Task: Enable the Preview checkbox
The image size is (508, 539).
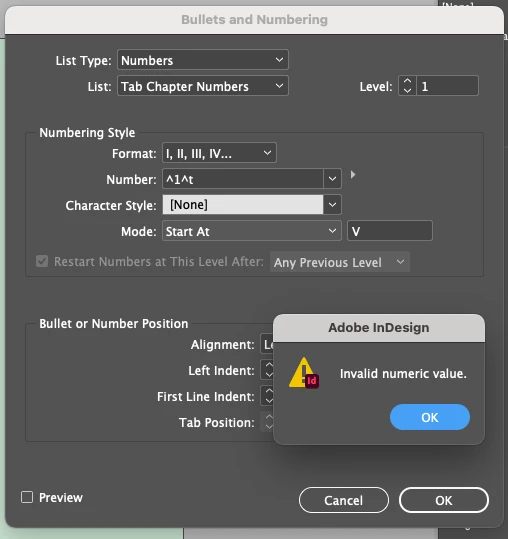Action: point(27,497)
